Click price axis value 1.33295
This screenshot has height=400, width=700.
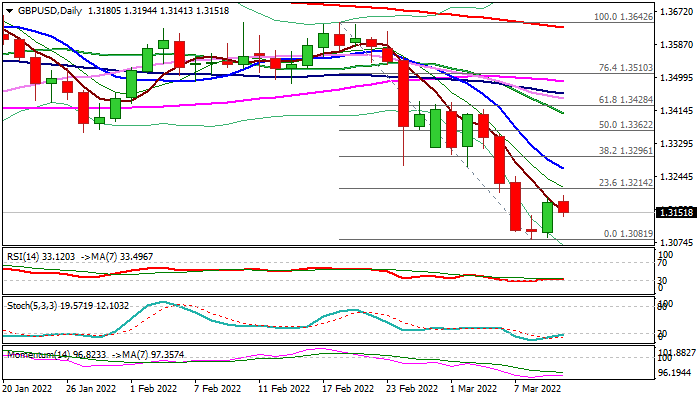[677, 144]
